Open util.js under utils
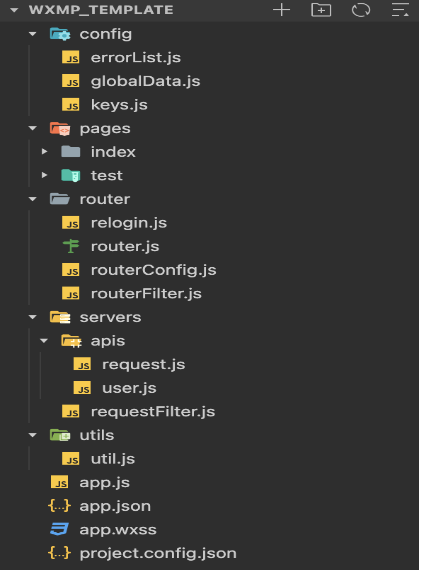The width and height of the screenshot is (422, 570). click(x=113, y=459)
